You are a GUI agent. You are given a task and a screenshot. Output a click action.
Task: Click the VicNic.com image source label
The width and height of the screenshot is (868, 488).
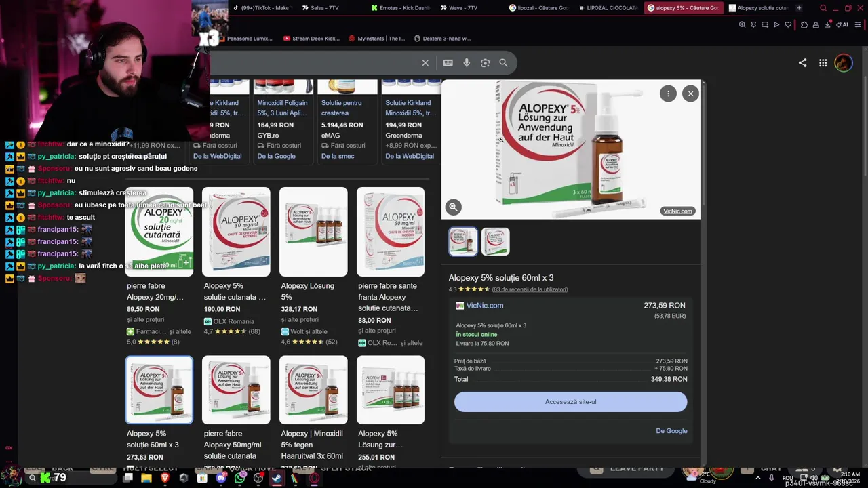677,211
